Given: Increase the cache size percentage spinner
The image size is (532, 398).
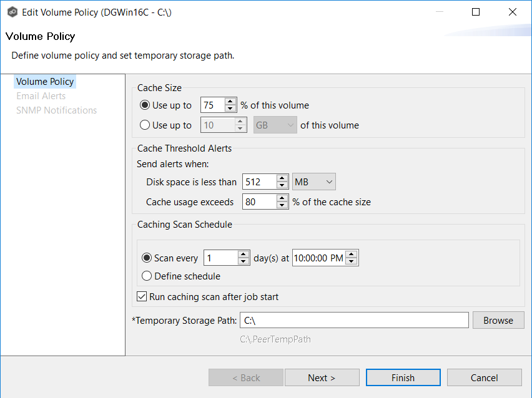Looking at the screenshot, I should click(x=230, y=102).
